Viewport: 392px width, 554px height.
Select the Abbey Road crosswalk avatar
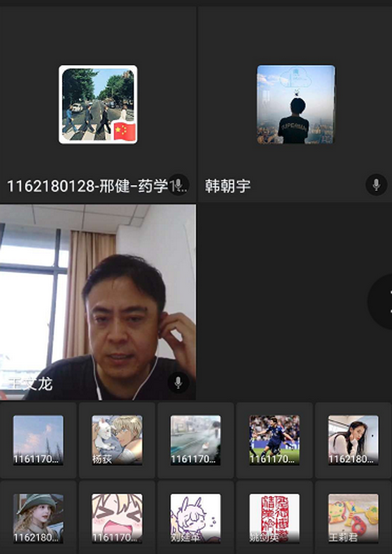tap(98, 105)
